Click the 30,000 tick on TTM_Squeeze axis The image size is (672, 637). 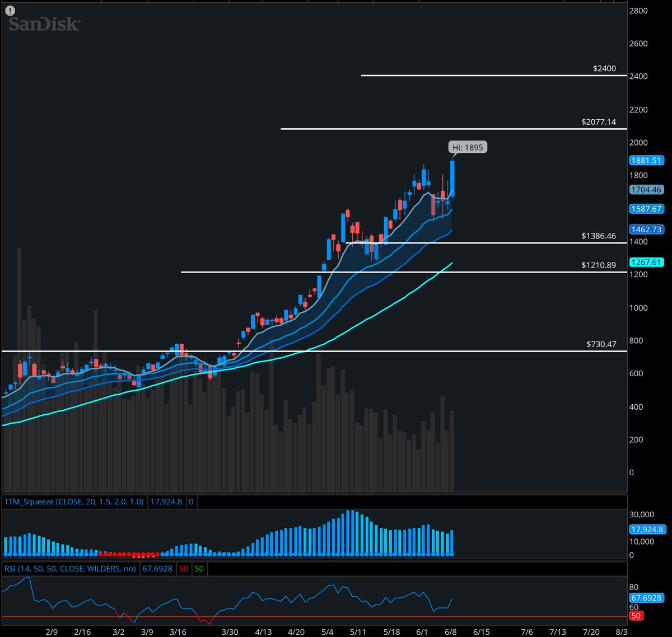pos(642,514)
